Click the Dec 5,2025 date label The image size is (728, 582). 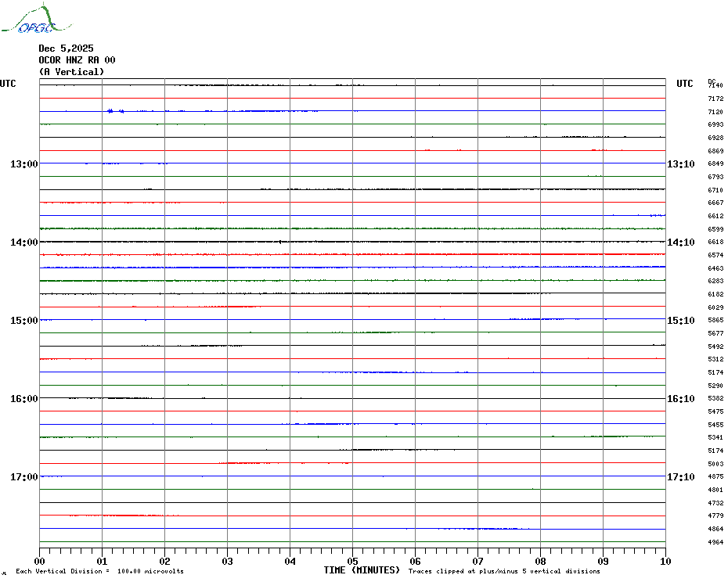pos(66,48)
